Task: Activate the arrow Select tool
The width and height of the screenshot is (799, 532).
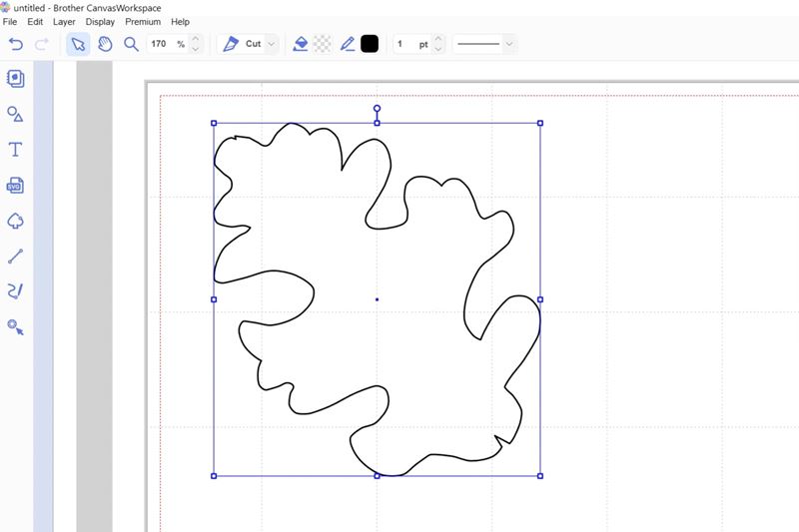Action: (77, 44)
